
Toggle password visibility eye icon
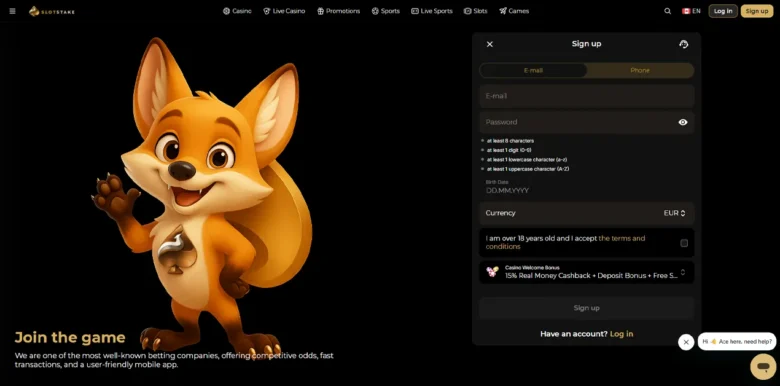683,122
